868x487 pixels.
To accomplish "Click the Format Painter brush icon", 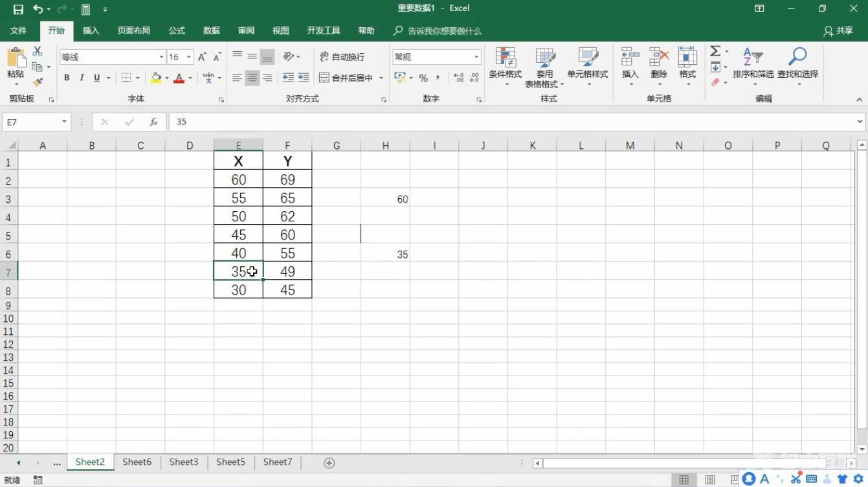I will [38, 82].
